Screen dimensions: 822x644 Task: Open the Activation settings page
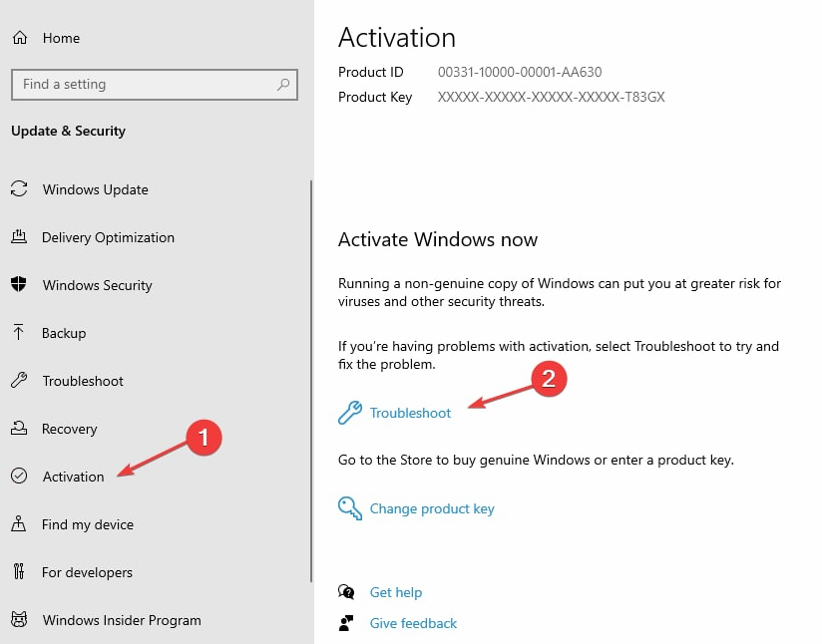(x=73, y=477)
